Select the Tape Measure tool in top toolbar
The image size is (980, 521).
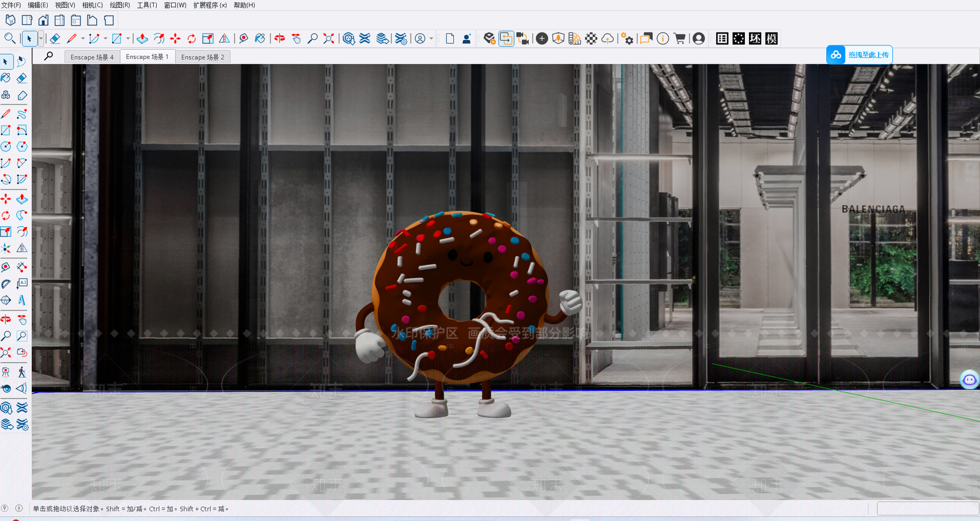point(244,39)
